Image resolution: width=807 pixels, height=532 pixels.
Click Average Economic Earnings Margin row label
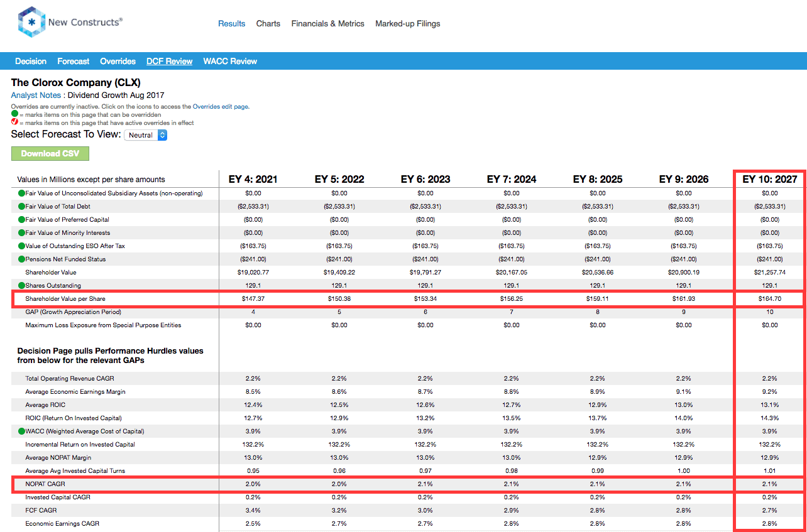pos(75,392)
